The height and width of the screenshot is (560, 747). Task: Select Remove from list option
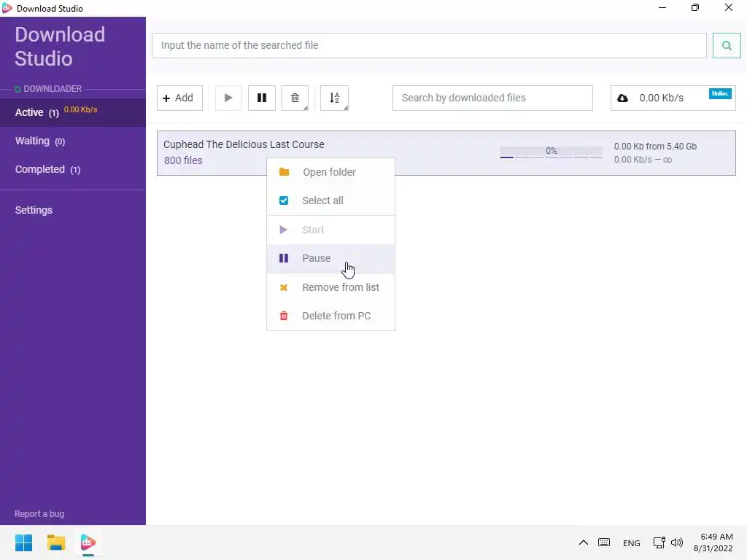click(x=330, y=287)
